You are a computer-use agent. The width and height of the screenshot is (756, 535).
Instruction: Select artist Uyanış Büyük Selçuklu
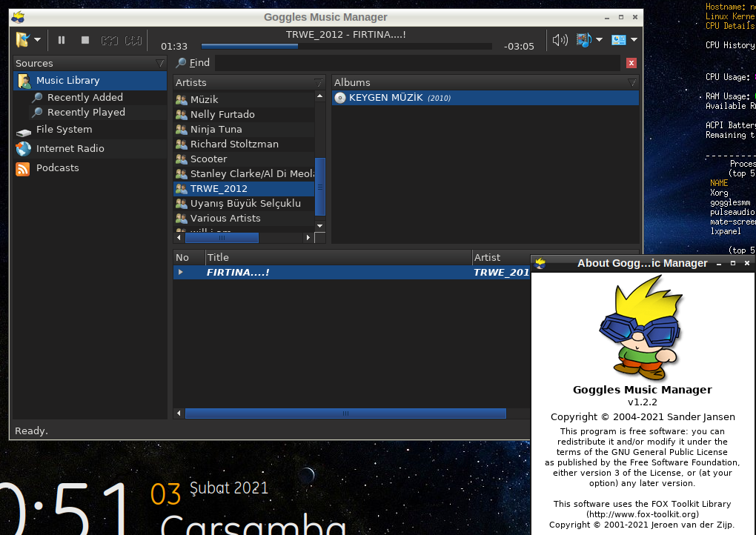(244, 203)
